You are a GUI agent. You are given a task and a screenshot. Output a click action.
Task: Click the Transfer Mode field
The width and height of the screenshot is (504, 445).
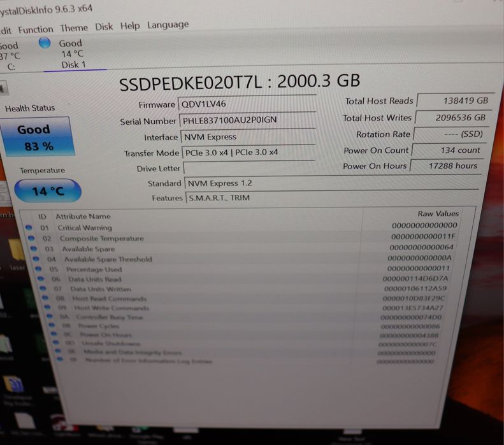tap(248, 152)
